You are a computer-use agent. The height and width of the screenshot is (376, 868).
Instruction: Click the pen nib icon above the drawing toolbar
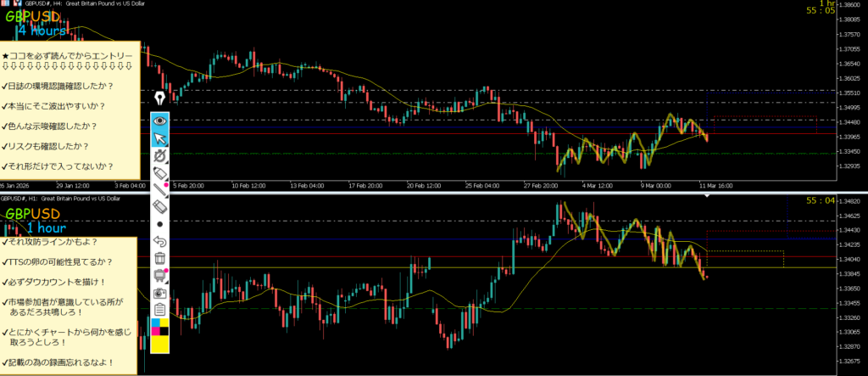click(x=159, y=98)
